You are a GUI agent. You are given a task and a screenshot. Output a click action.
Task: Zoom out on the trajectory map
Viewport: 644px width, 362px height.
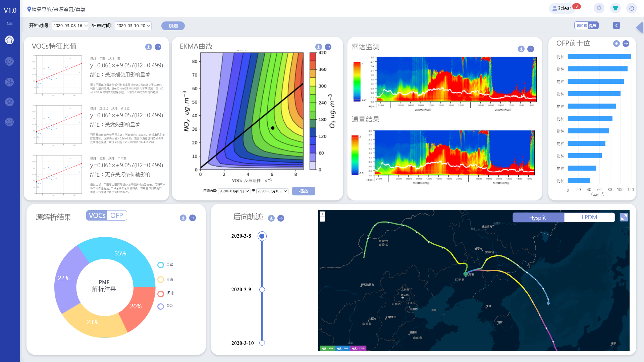(x=322, y=219)
